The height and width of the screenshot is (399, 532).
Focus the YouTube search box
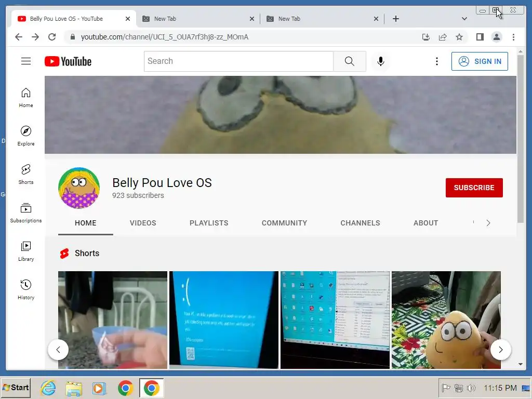[238, 61]
